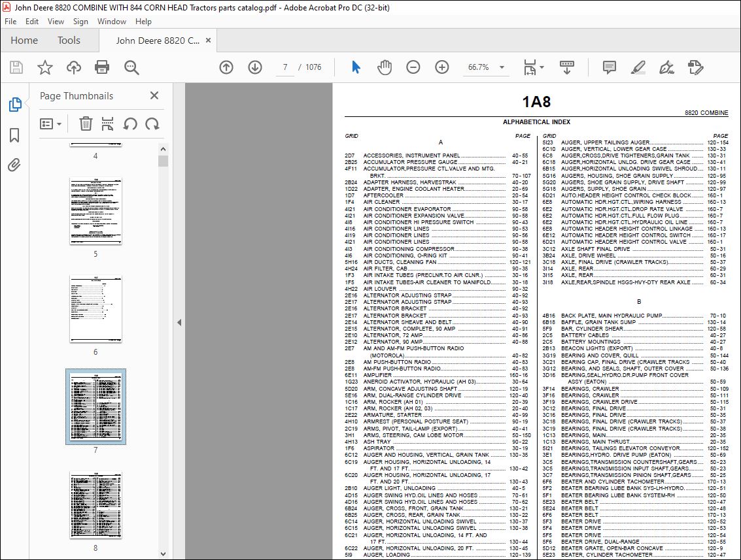Open the Attachments paperclip panel

pyautogui.click(x=14, y=165)
